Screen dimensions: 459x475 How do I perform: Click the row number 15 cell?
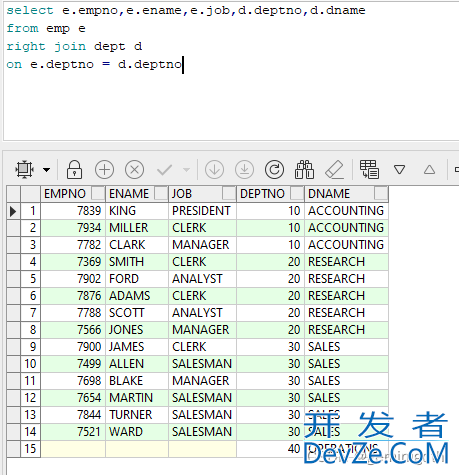pyautogui.click(x=31, y=449)
